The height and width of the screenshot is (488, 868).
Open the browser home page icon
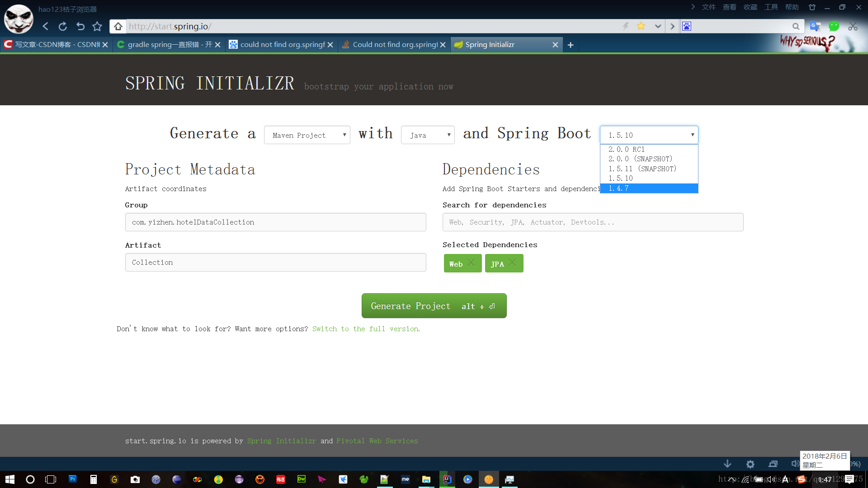pos(118,26)
